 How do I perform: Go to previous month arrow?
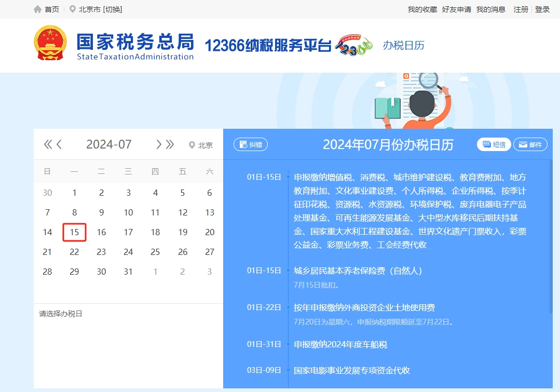click(59, 144)
